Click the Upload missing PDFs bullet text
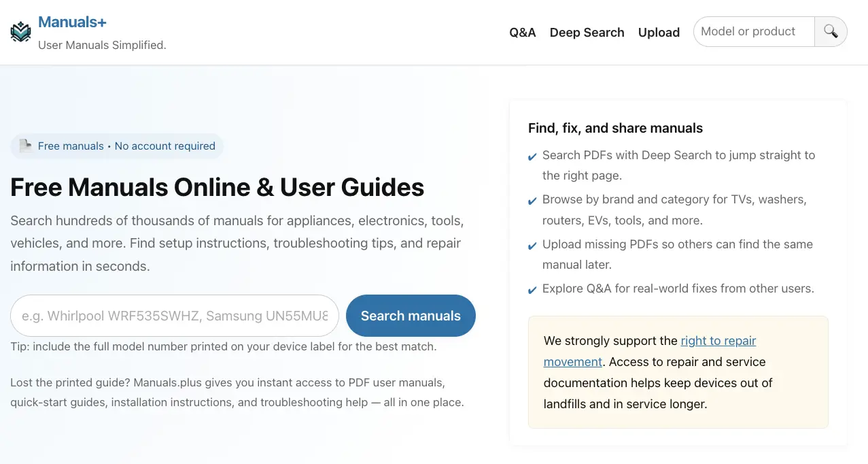Viewport: 868px width, 464px height. (678, 254)
